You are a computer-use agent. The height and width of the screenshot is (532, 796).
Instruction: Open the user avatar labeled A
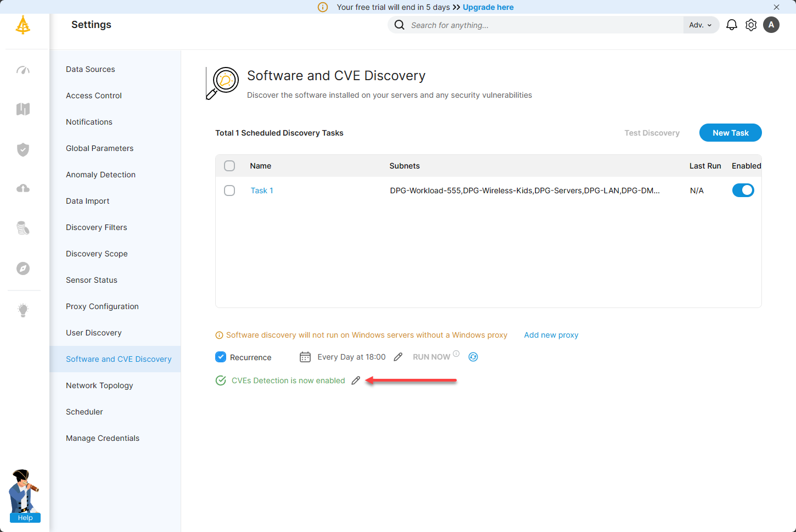771,25
